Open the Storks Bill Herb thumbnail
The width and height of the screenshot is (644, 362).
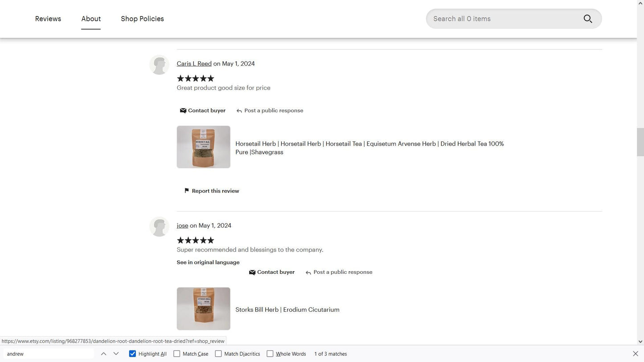[x=203, y=309]
